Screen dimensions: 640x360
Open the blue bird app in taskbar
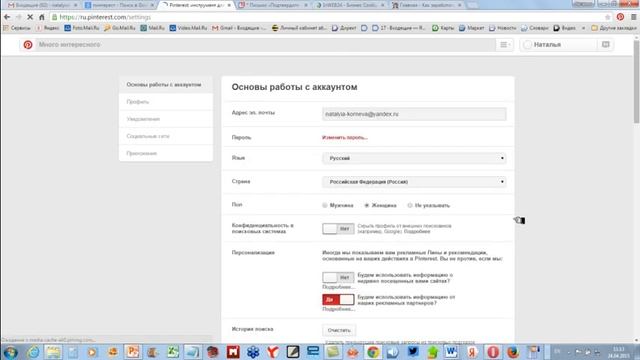(413, 352)
